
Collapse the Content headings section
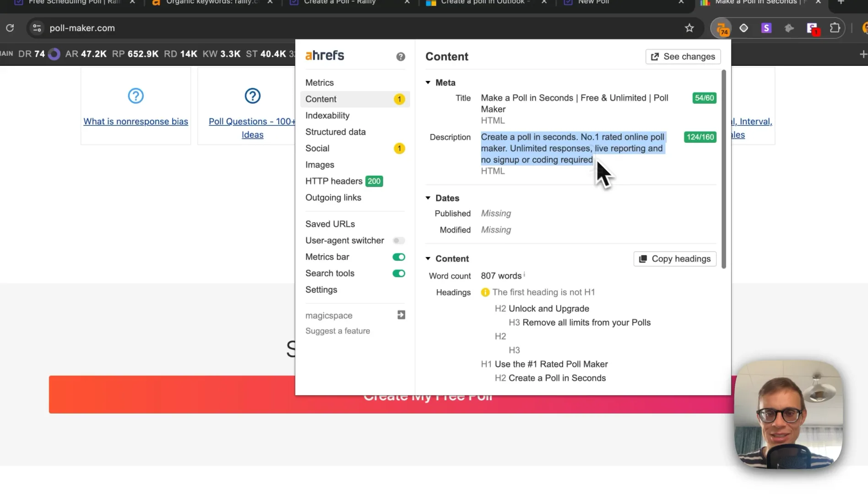428,259
